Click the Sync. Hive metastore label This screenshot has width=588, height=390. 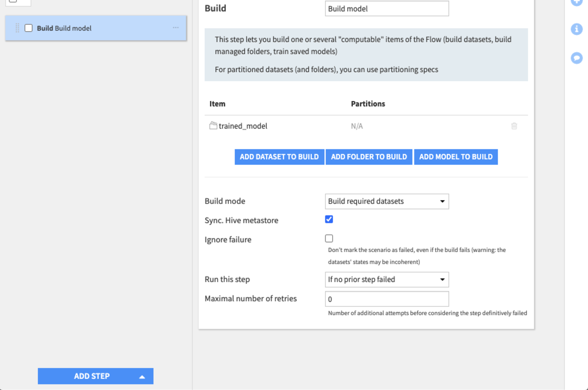coord(242,220)
